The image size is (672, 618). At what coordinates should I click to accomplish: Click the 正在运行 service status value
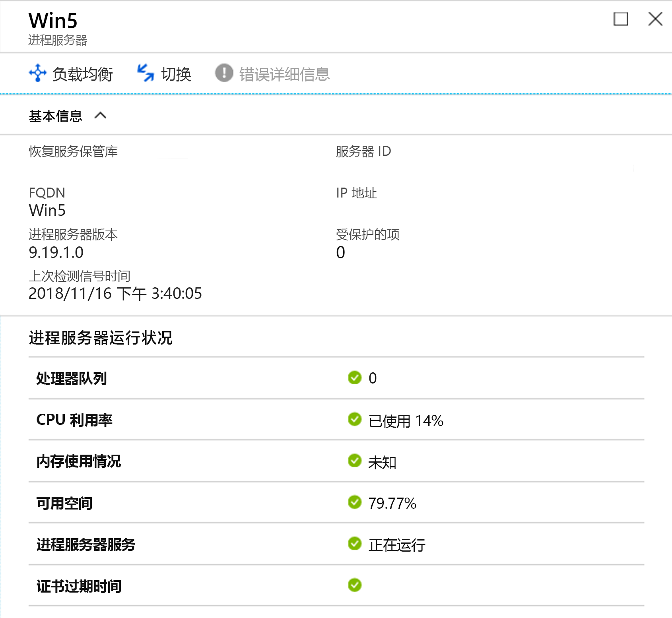pos(397,545)
